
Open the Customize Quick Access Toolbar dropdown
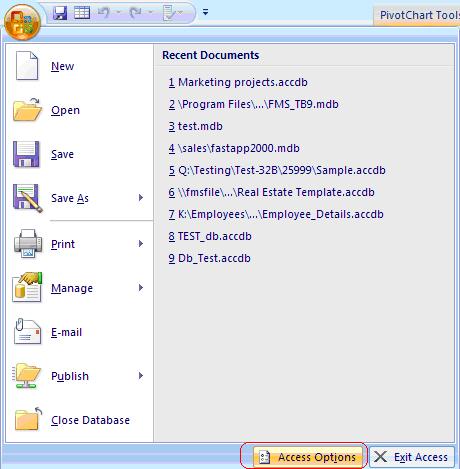pyautogui.click(x=206, y=12)
